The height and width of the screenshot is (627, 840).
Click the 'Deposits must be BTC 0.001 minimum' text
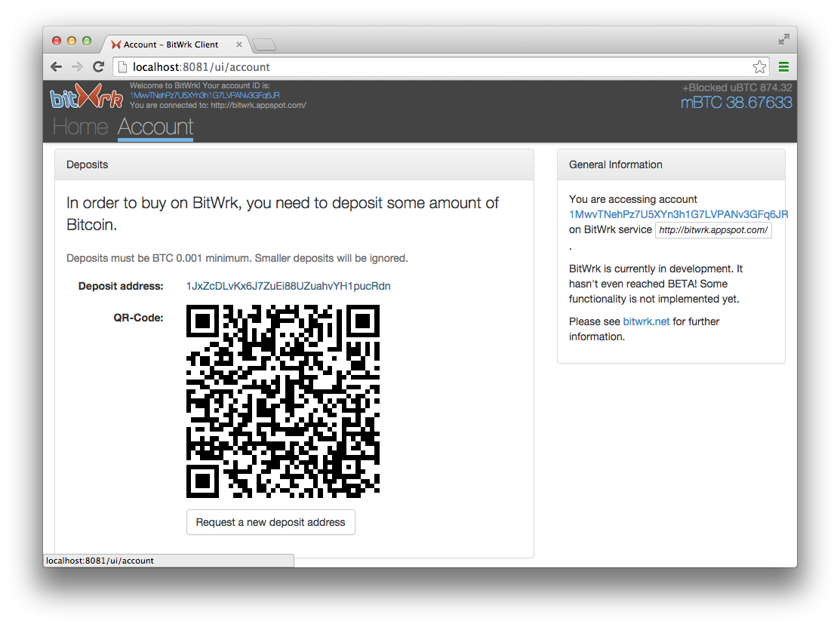click(237, 258)
